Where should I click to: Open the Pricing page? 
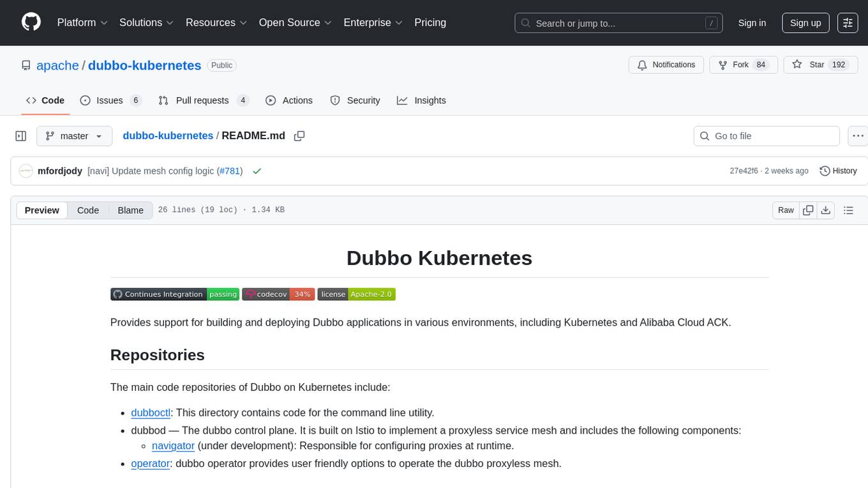(x=430, y=22)
